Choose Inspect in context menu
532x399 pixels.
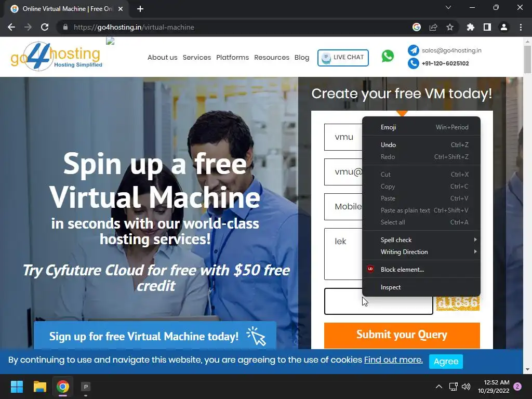click(421, 287)
